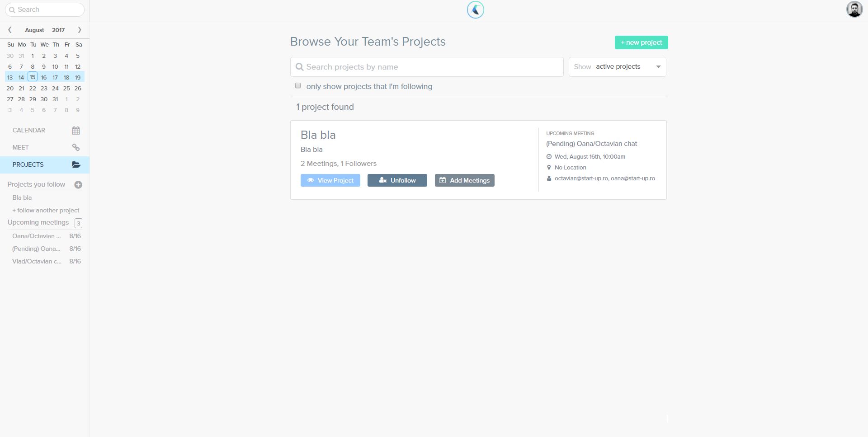Click the + new project button
This screenshot has height=437, width=868.
point(641,42)
